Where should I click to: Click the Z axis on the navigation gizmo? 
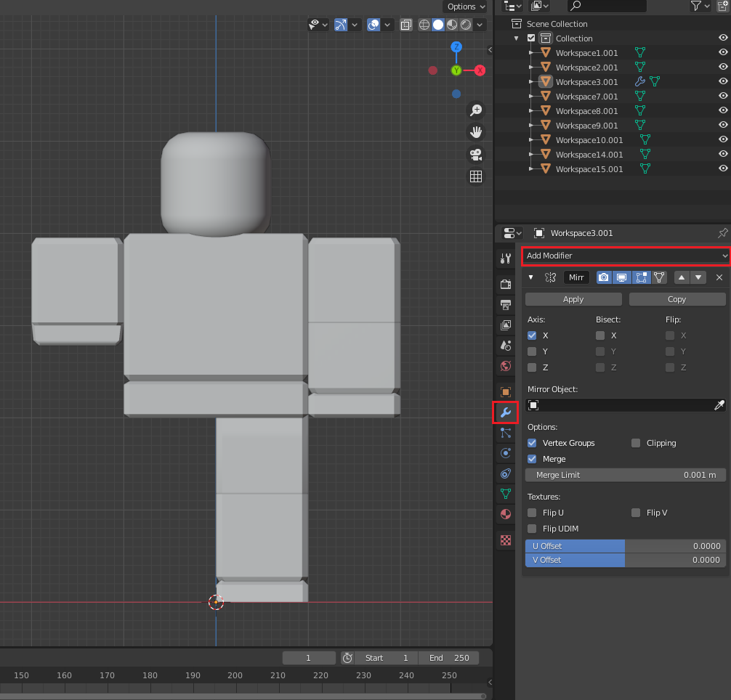click(x=456, y=46)
